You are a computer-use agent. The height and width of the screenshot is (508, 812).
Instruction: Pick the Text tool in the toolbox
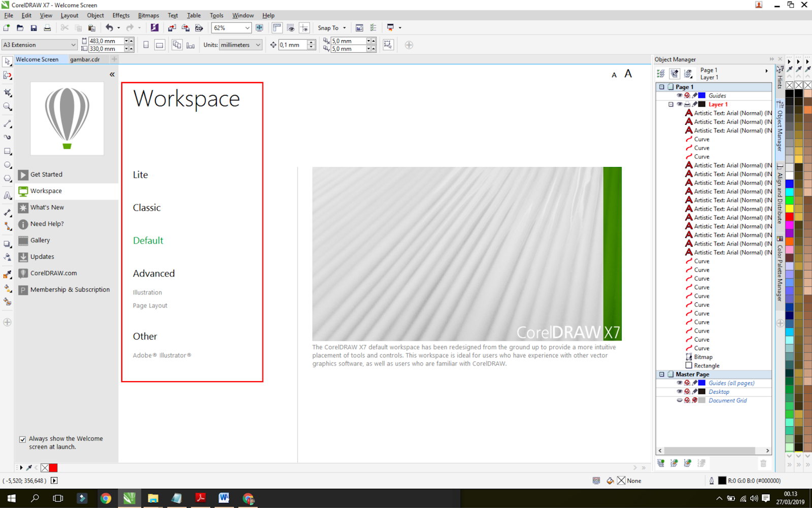[x=8, y=195]
